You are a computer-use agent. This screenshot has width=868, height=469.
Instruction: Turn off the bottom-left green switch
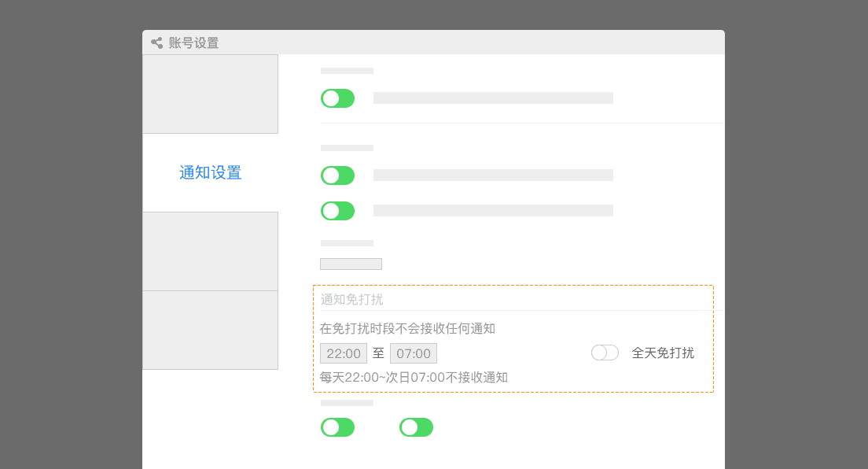337,427
